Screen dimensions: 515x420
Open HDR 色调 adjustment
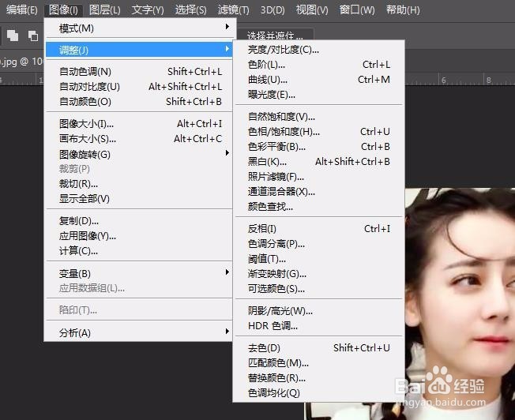click(318, 326)
